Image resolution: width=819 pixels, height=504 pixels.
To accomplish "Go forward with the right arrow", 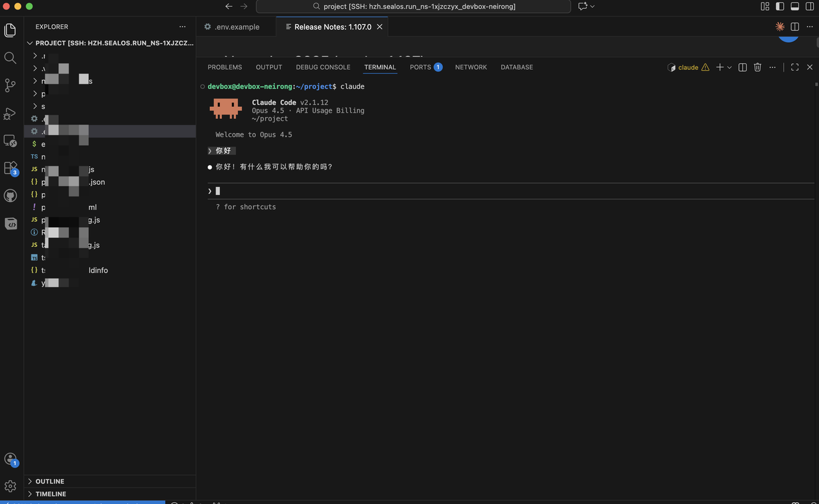I will coord(244,6).
